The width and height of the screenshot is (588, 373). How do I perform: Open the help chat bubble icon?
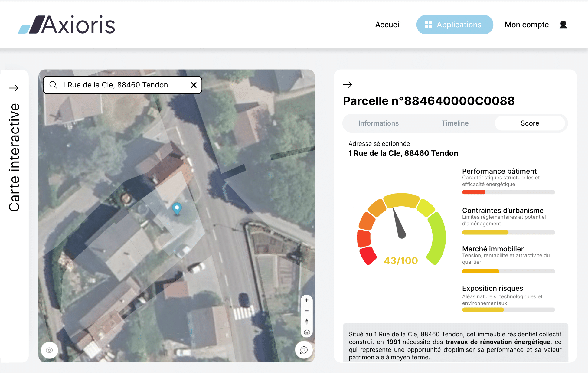pyautogui.click(x=304, y=350)
